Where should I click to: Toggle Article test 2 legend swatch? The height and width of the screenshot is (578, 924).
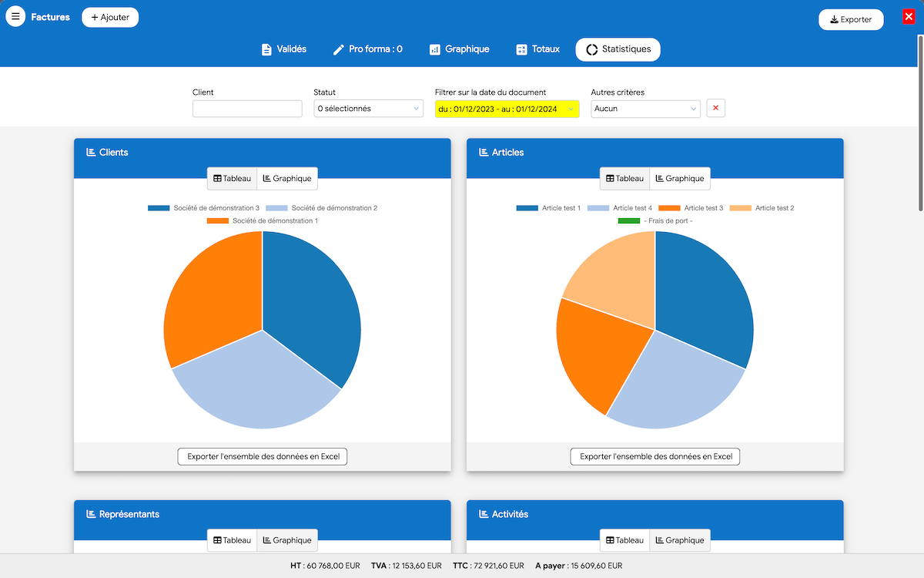(x=741, y=208)
